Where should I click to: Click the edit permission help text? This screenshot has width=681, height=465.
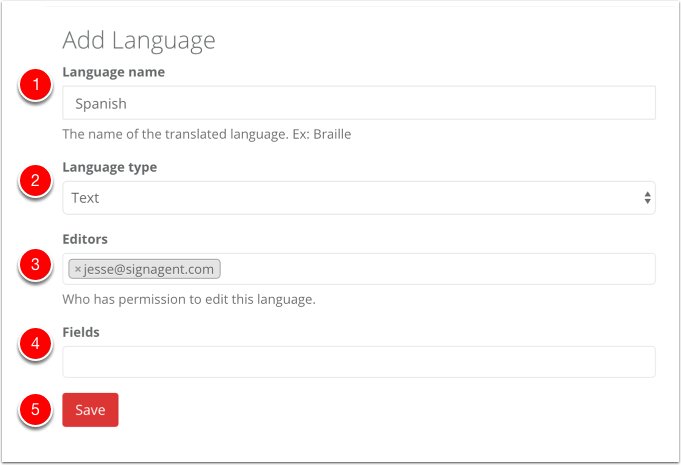tap(189, 300)
